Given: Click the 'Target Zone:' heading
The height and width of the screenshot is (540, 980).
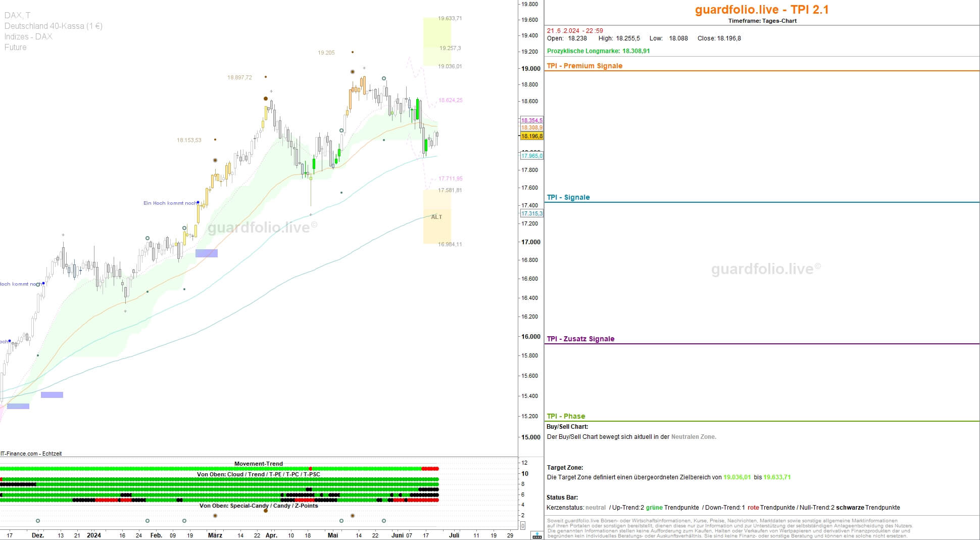Looking at the screenshot, I should (565, 468).
